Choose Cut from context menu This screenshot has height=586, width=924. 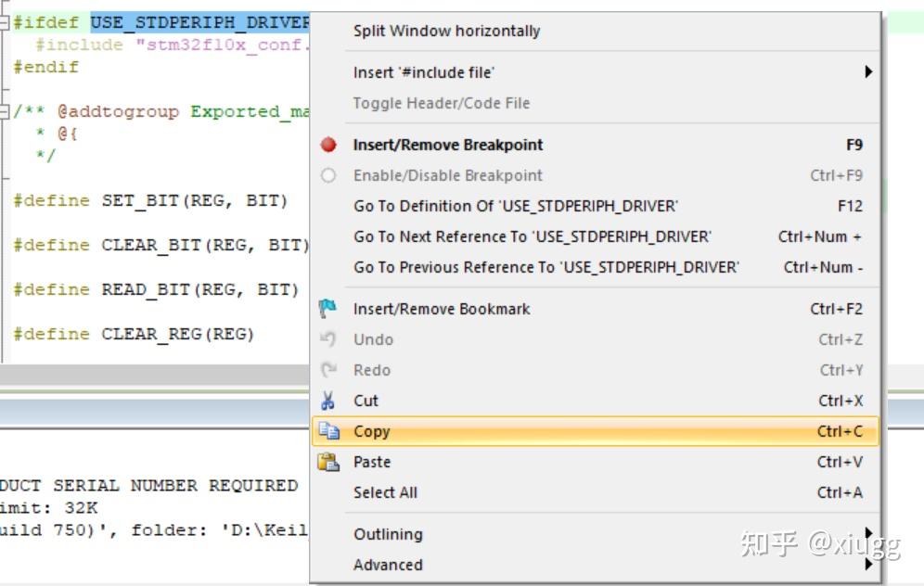[596, 401]
